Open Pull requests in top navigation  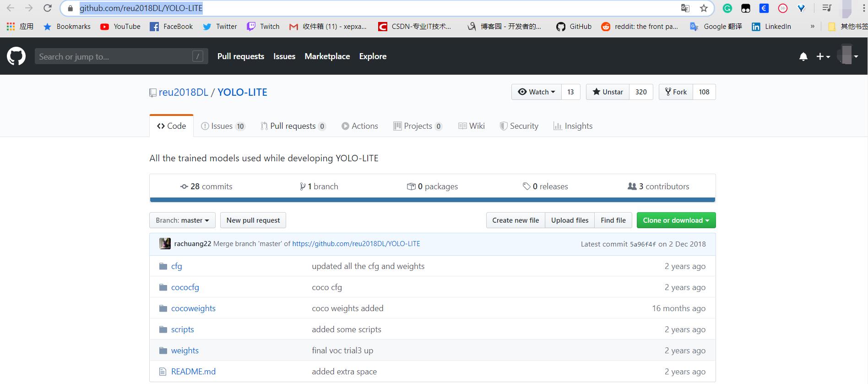click(241, 56)
